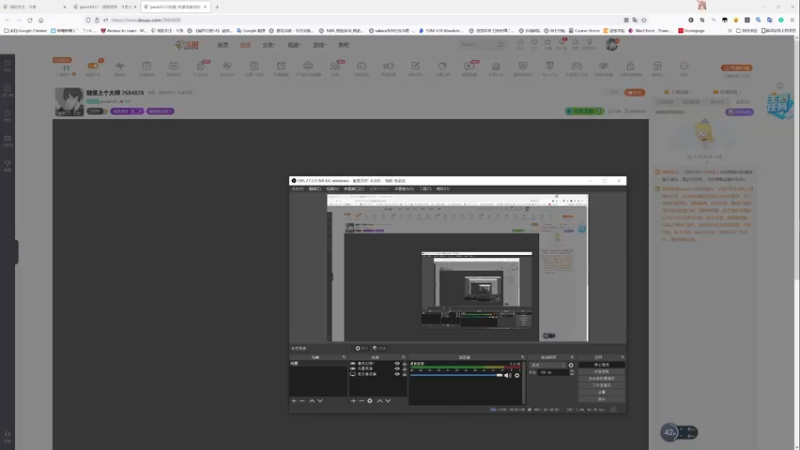Click the alarm clock icon in Douyu toolbar

point(281,66)
